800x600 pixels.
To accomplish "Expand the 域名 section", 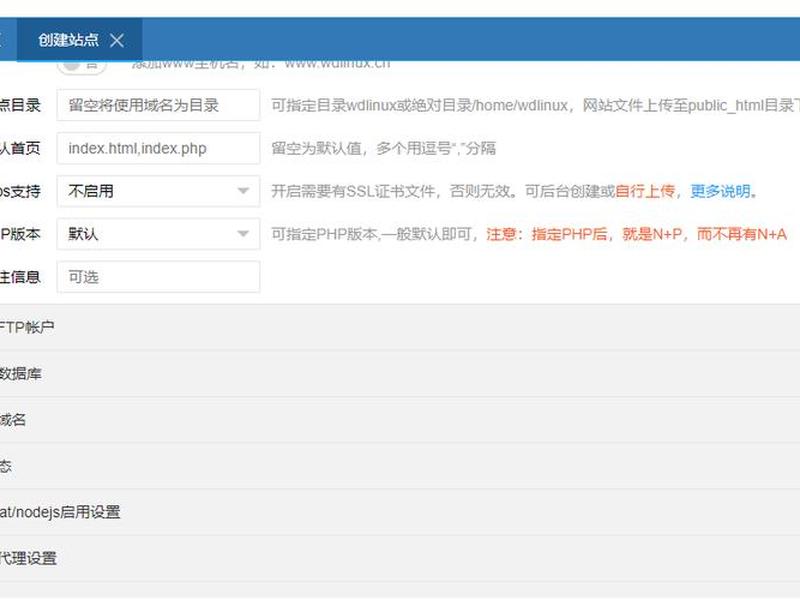I will pos(400,420).
